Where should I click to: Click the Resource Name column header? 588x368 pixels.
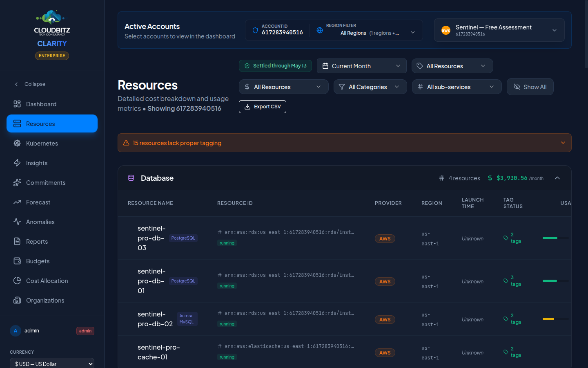pos(150,203)
